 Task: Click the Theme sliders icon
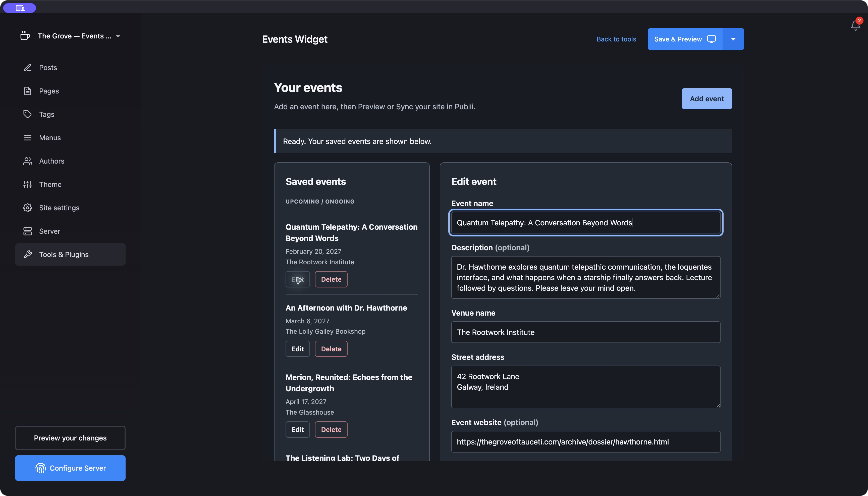pyautogui.click(x=28, y=184)
